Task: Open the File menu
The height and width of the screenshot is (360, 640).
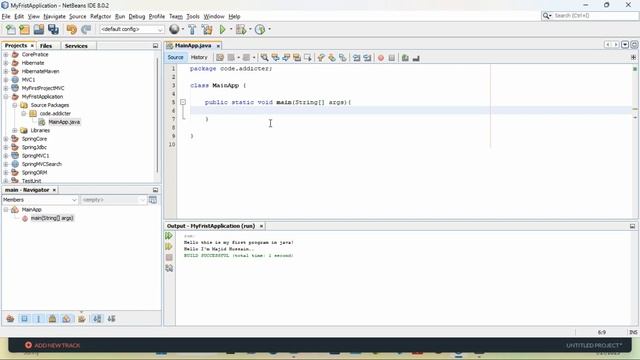Action: click(6, 16)
